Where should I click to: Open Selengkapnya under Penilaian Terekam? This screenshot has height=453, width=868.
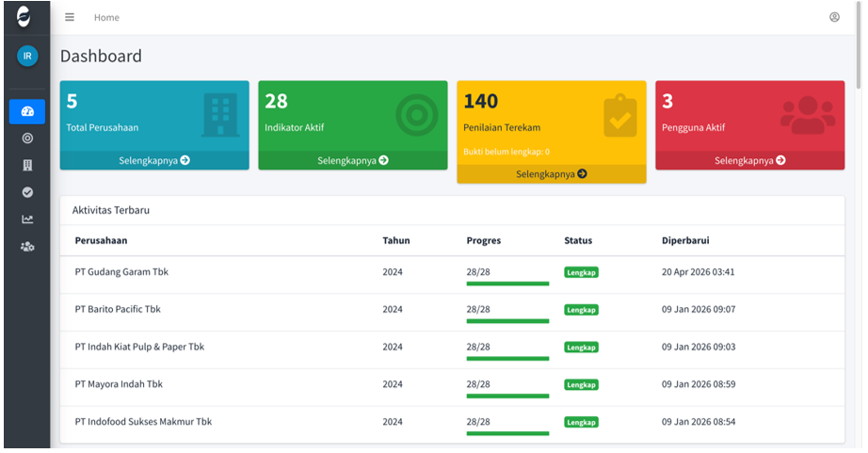[552, 174]
